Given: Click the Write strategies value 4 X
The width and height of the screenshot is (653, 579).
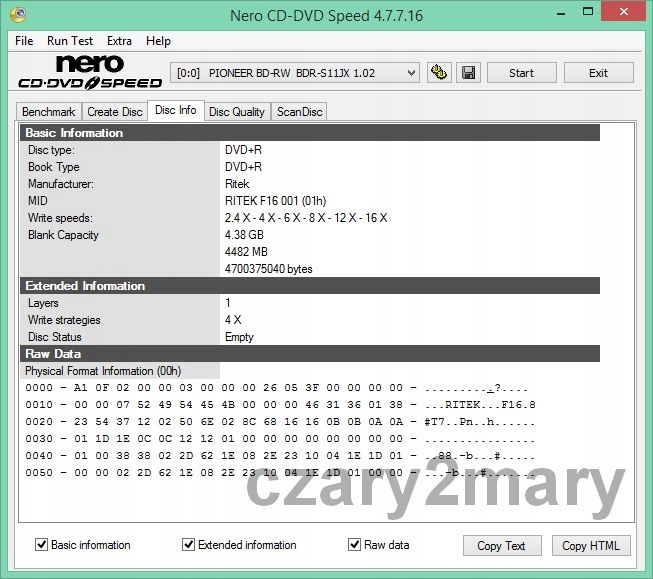Looking at the screenshot, I should [233, 320].
